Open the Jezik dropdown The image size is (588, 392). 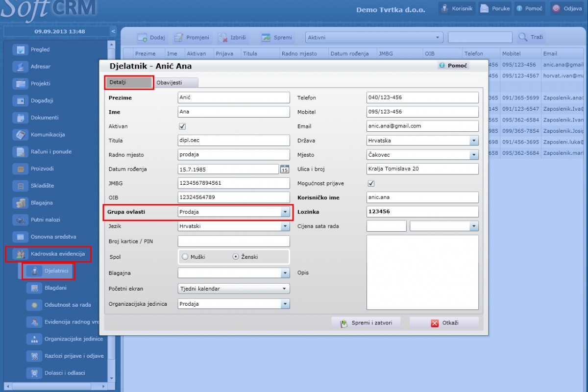[x=285, y=226]
